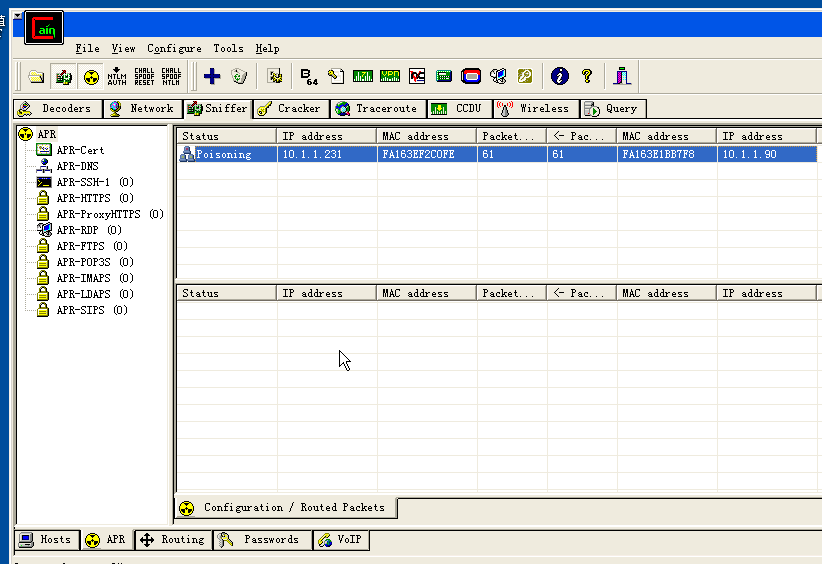822x564 pixels.
Task: Click the FA163E1BB7F8 MAC address cell
Action: click(667, 154)
